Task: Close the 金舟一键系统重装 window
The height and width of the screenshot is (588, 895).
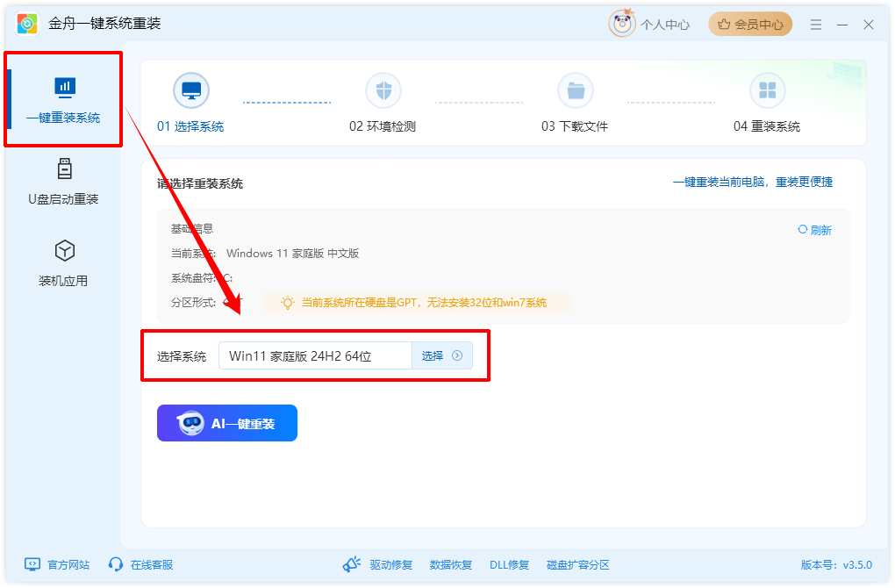Action: pyautogui.click(x=869, y=25)
